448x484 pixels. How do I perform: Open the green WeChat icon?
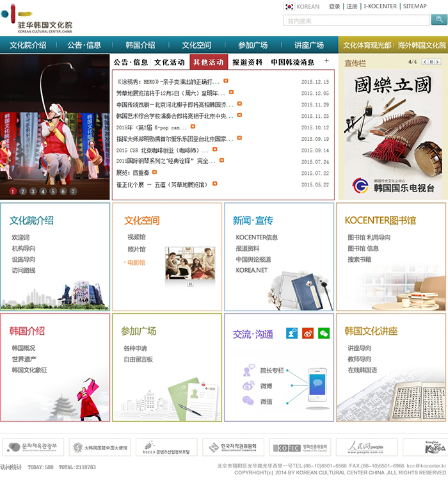(324, 333)
